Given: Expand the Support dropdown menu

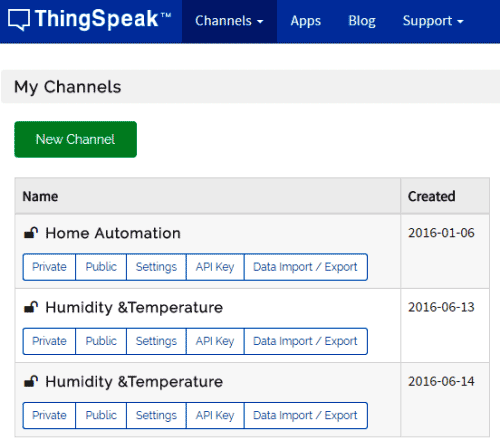Looking at the screenshot, I should tap(433, 21).
